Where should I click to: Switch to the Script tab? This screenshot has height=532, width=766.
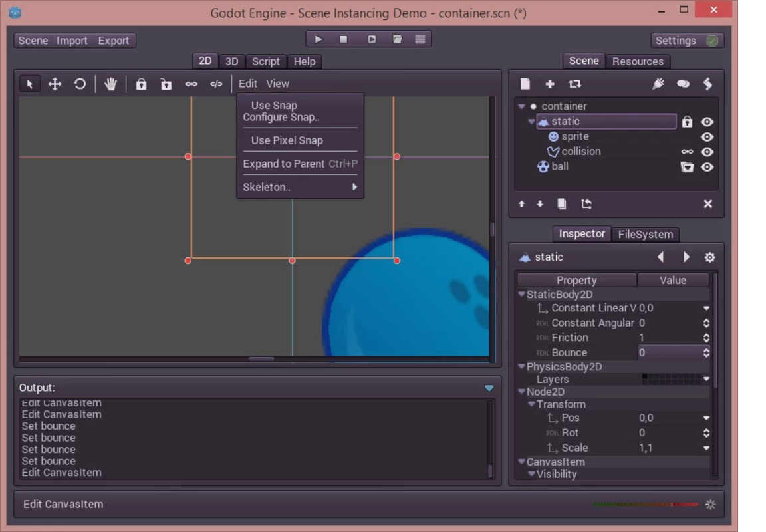(x=265, y=61)
